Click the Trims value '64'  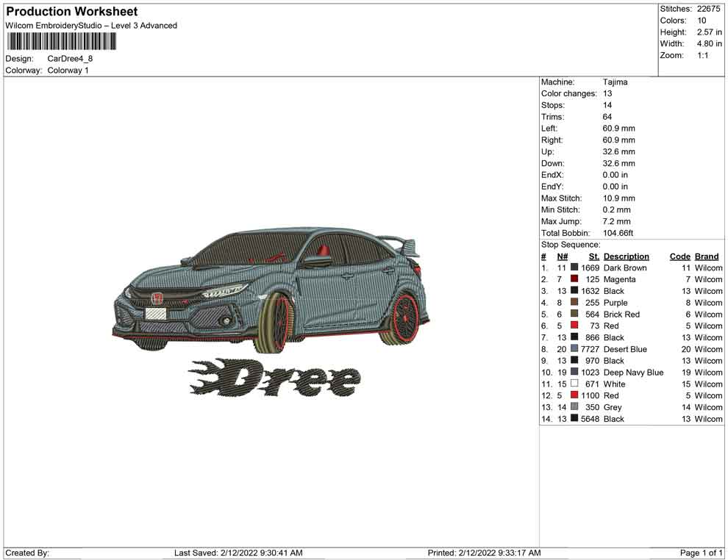[607, 117]
